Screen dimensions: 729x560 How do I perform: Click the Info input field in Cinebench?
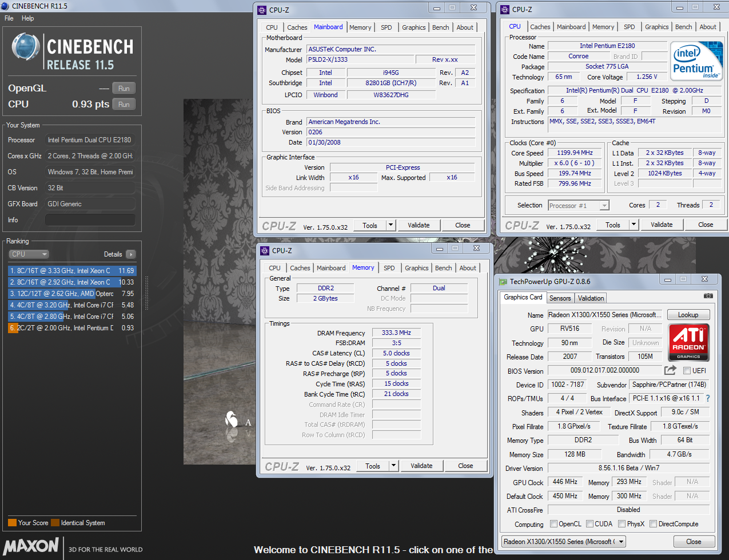coord(90,220)
